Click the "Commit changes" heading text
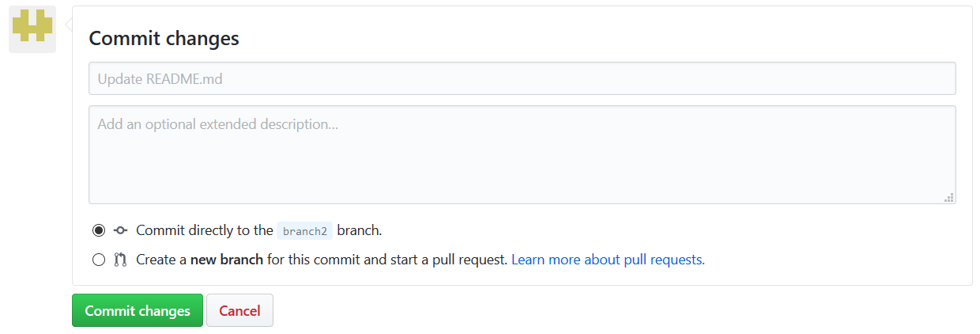980x334 pixels. coord(164,38)
